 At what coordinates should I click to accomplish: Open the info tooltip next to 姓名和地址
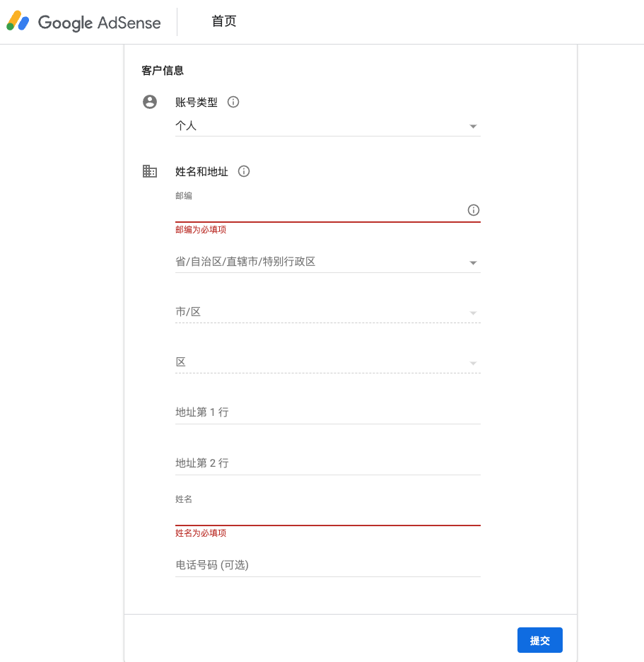pyautogui.click(x=244, y=171)
